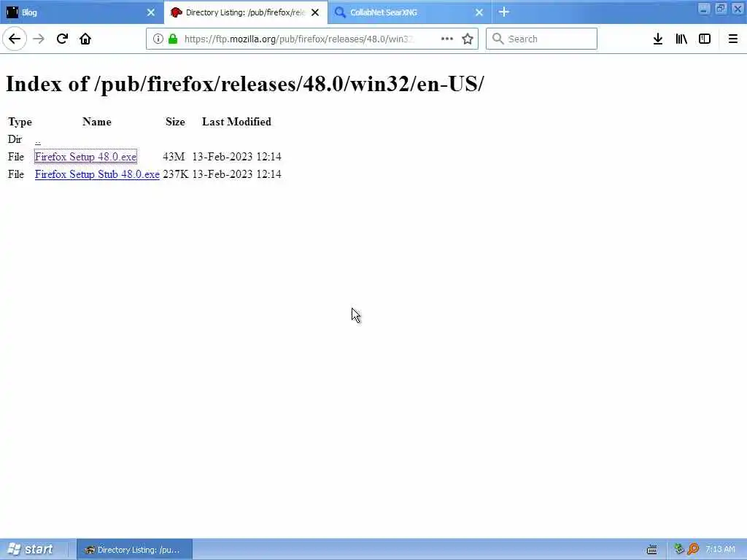Click the network tray icon
This screenshot has width=747, height=560.
pyautogui.click(x=679, y=549)
